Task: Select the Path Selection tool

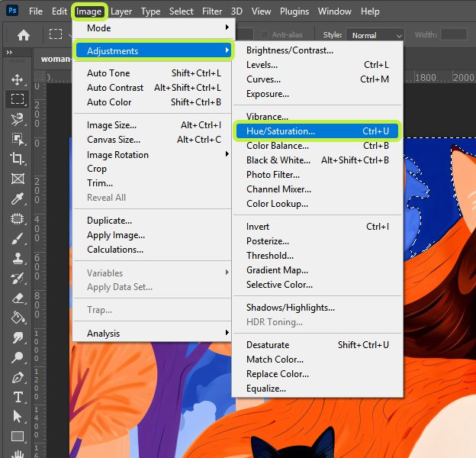Action: point(18,417)
